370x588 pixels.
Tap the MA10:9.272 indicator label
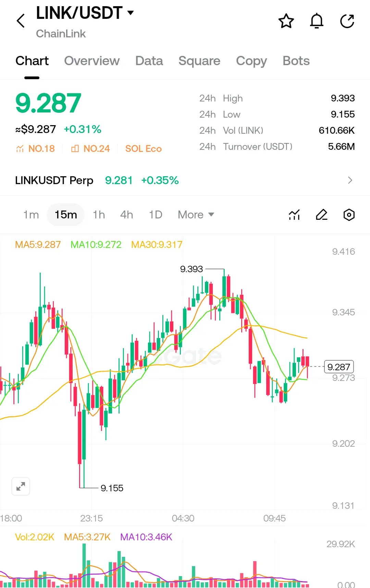coord(96,244)
